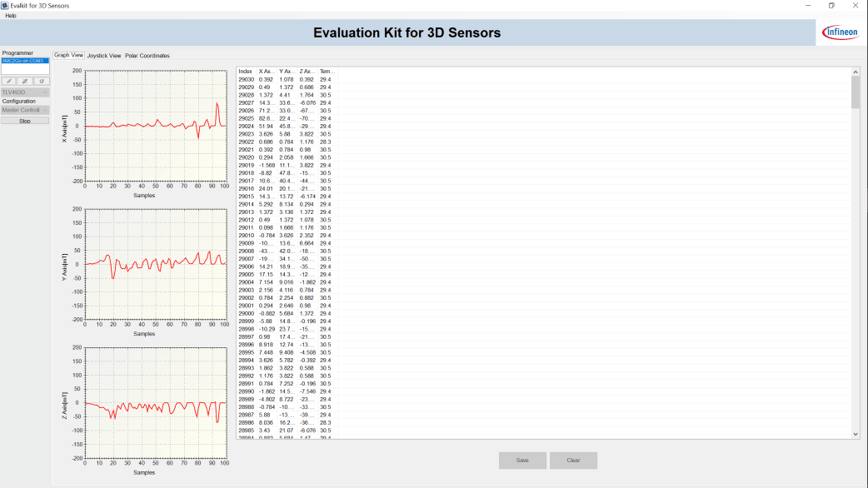Close the Evalkit window
Image resolution: width=868 pixels, height=488 pixels.
pos(856,6)
